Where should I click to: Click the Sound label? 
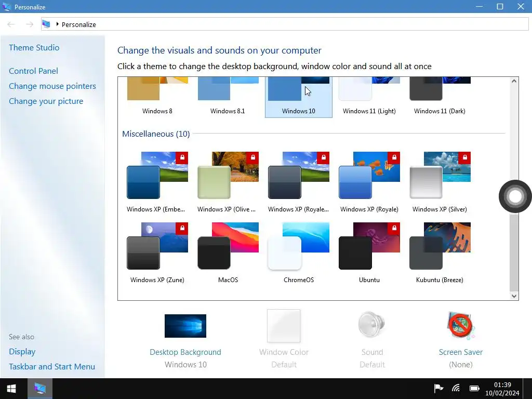pyautogui.click(x=372, y=352)
